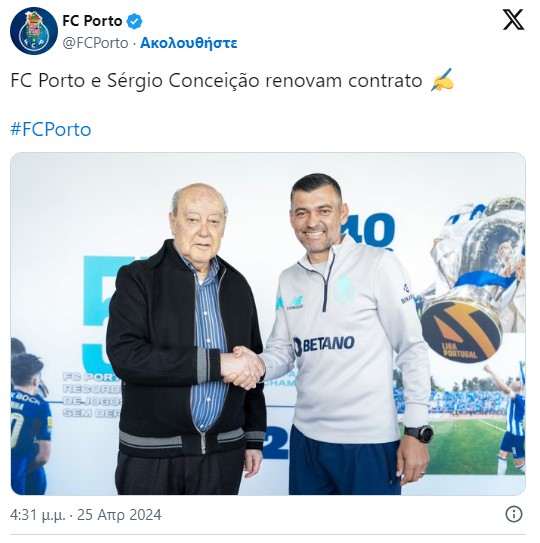The width and height of the screenshot is (540, 543).
Task: Open the tweet timestamp 4:31 μ.μ.
Action: click(37, 515)
